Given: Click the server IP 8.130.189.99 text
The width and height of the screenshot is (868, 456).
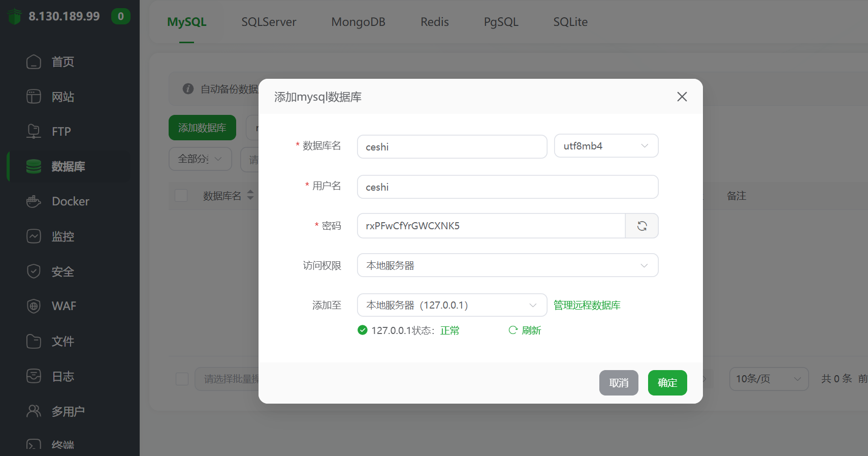Looking at the screenshot, I should 64,16.
